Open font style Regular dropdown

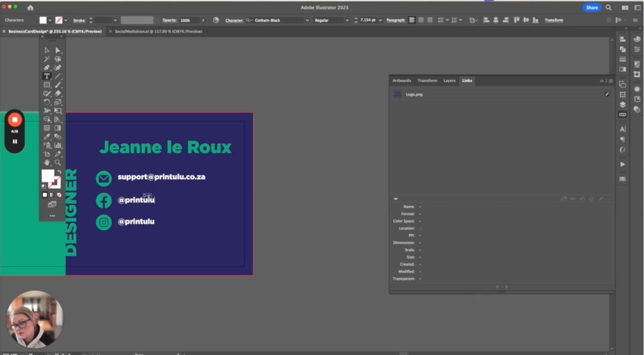click(347, 20)
